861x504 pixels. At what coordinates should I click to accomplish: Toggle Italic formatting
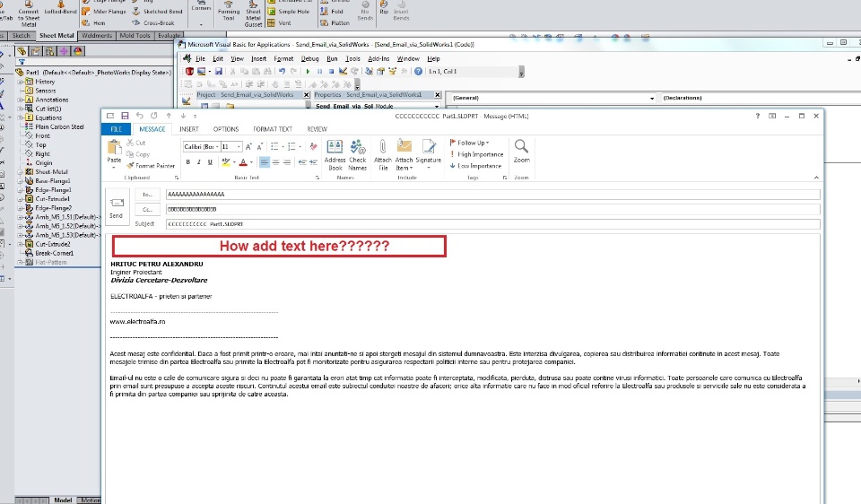(199, 162)
